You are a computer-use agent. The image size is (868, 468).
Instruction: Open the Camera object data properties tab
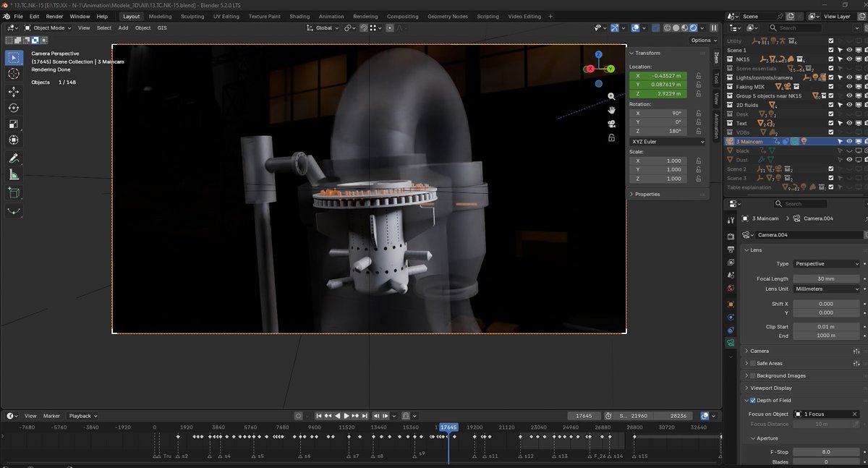[x=731, y=343]
